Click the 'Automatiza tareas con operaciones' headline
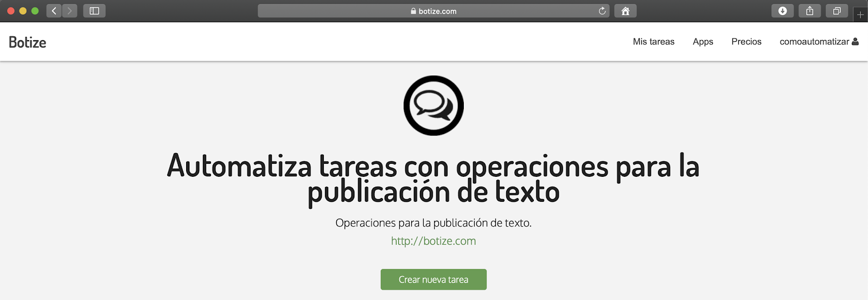868x300 pixels. pos(433,179)
